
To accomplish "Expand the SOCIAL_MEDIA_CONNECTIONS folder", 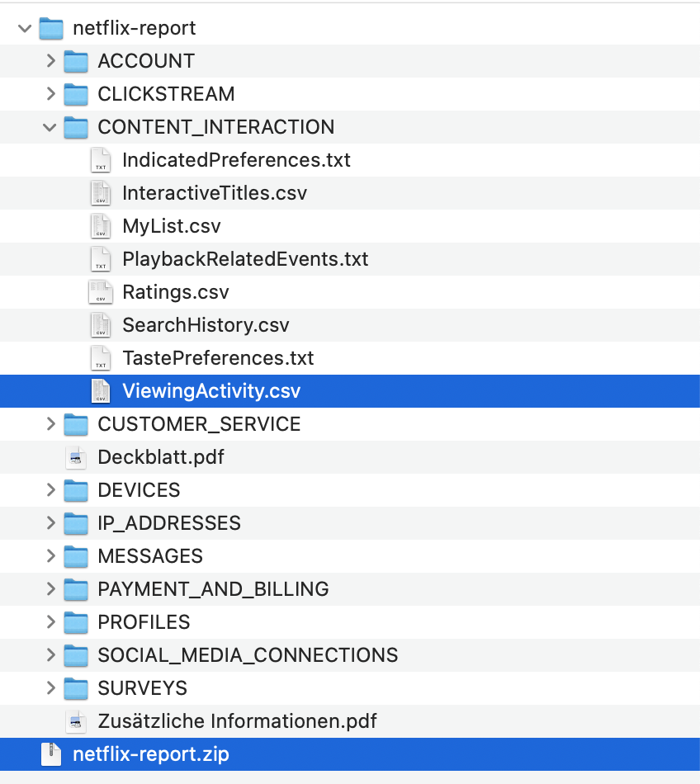I will (52, 655).
